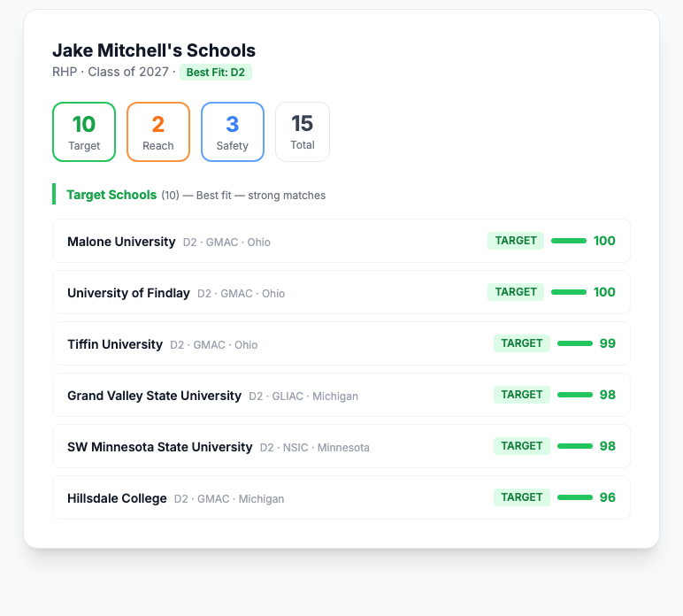Click the TARGET badge for Malone University
Image resolution: width=683 pixels, height=616 pixels.
point(516,241)
